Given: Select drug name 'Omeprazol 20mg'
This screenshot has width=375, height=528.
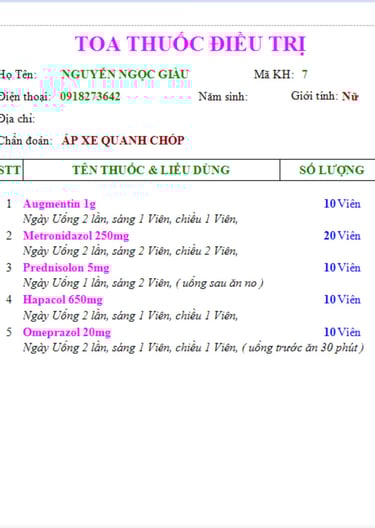Looking at the screenshot, I should click(67, 332).
